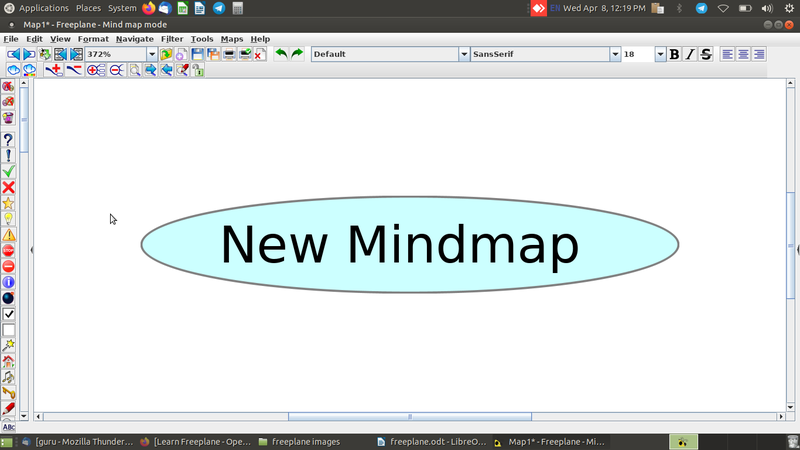Viewport: 800px width, 450px height.
Task: Apply magic wand icon to node
Action: 8,345
